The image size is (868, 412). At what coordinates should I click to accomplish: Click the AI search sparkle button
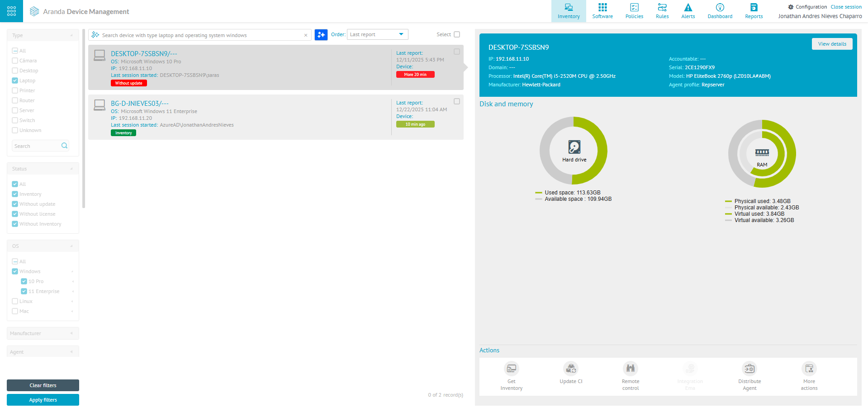321,35
